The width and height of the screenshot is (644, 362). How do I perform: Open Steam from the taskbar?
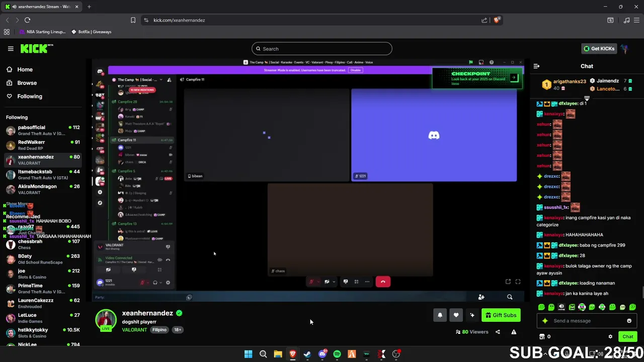coord(307,354)
